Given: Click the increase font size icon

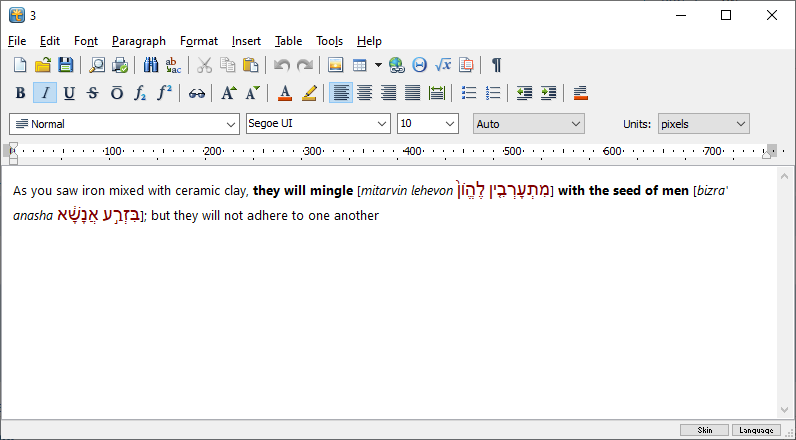Looking at the screenshot, I should coord(228,93).
